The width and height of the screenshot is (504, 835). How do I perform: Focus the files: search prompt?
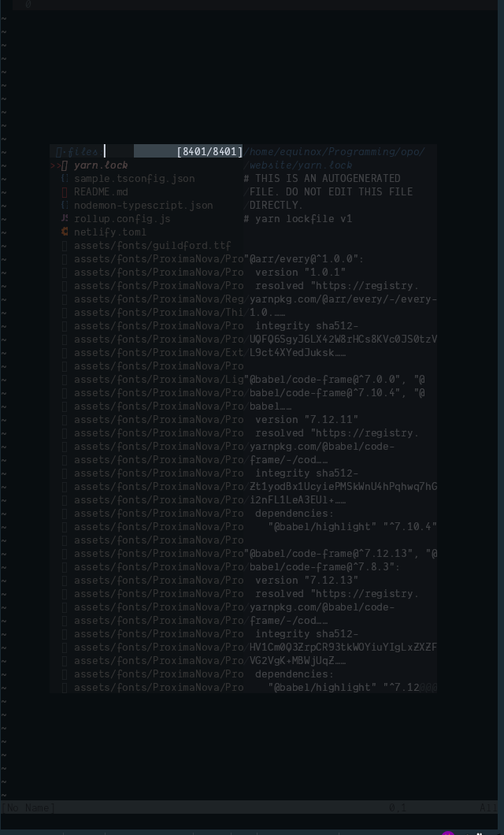point(80,152)
